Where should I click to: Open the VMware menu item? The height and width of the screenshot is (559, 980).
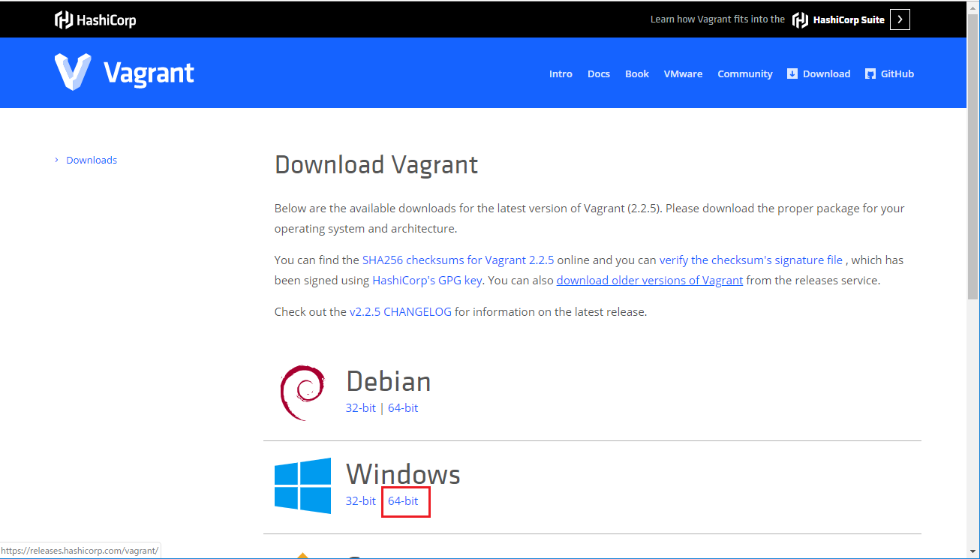683,74
